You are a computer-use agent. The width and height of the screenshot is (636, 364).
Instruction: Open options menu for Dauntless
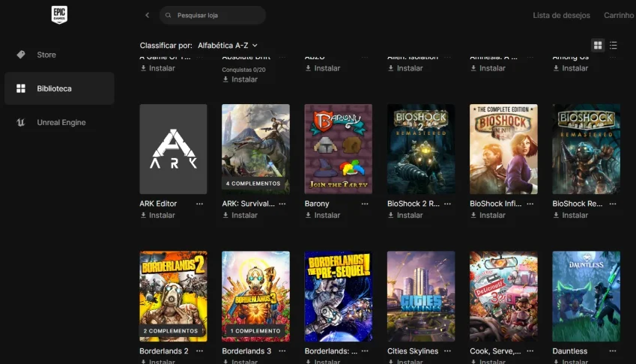(x=613, y=351)
